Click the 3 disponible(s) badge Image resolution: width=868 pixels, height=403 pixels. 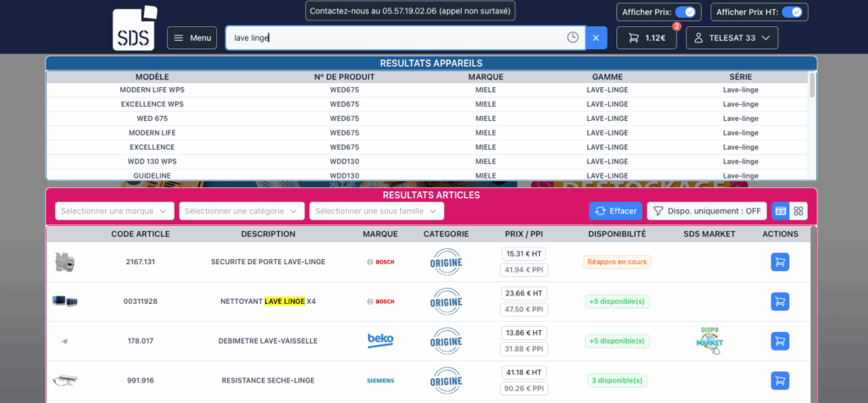[617, 381]
